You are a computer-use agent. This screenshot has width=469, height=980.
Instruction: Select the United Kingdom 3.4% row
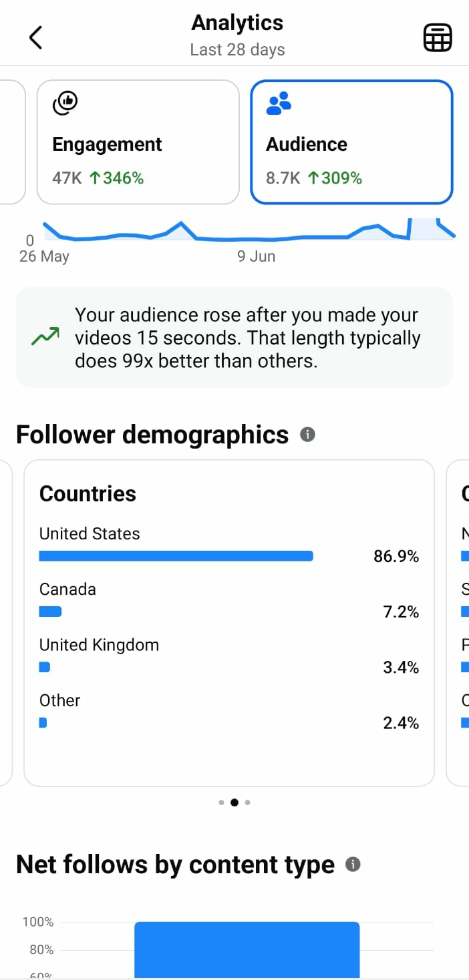229,656
